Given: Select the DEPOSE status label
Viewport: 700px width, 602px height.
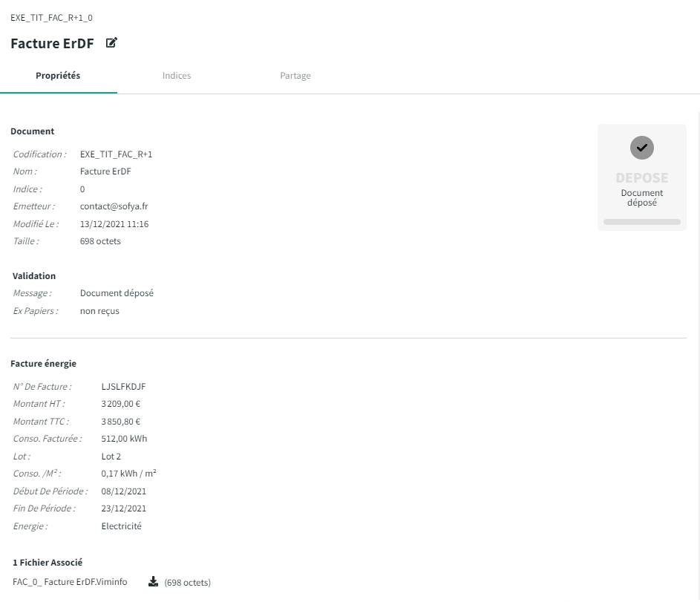Looking at the screenshot, I should point(641,178).
